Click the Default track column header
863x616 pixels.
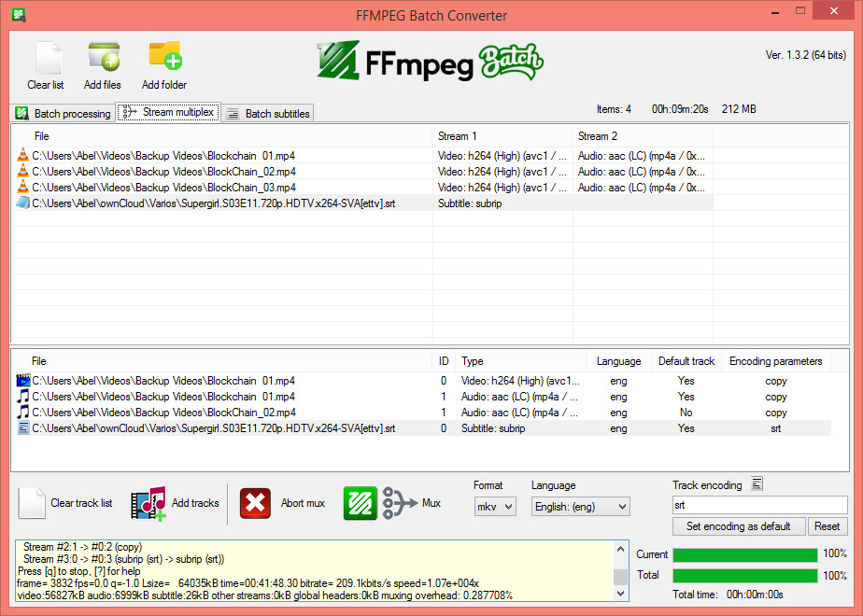[686, 361]
